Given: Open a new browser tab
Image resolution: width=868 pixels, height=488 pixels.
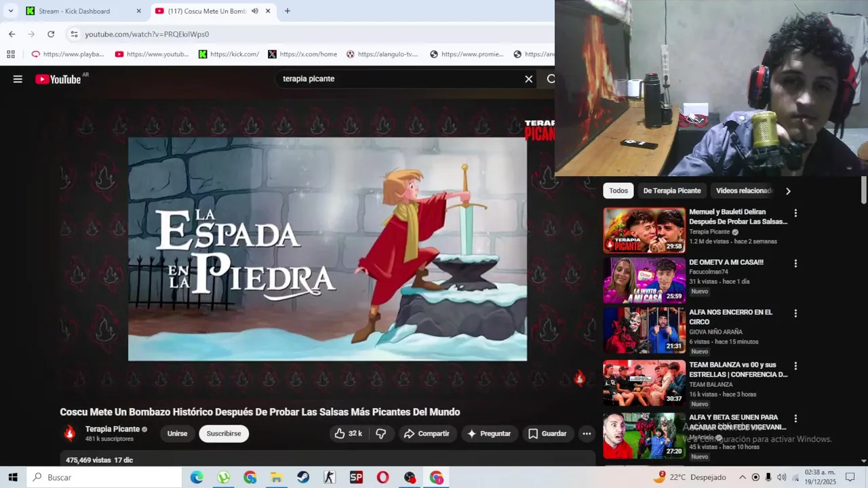Looking at the screenshot, I should pyautogui.click(x=287, y=11).
